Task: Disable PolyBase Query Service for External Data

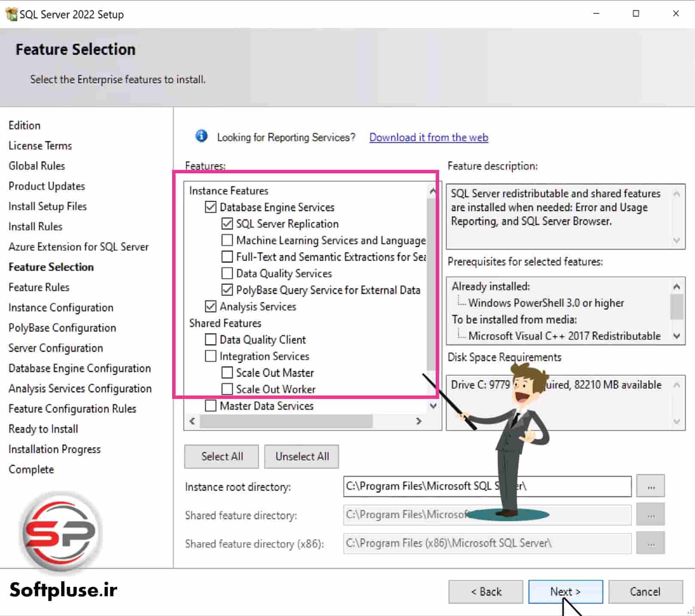Action: (227, 290)
